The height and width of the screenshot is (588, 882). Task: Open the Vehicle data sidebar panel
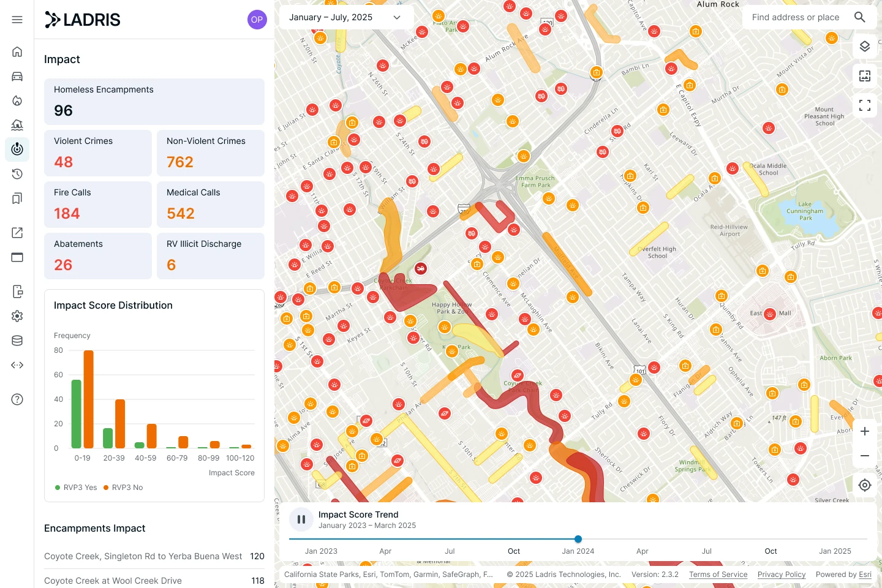[x=17, y=76]
